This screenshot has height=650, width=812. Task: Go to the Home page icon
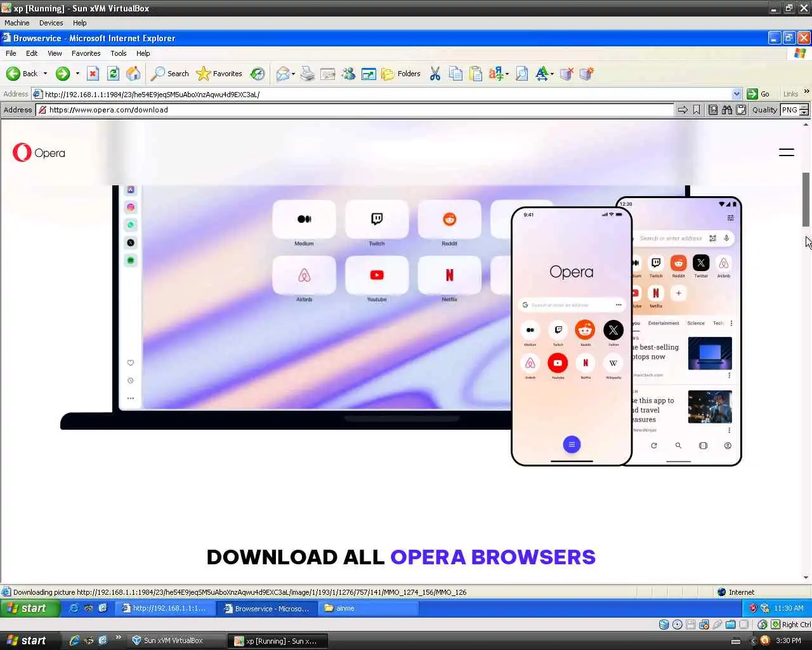133,74
